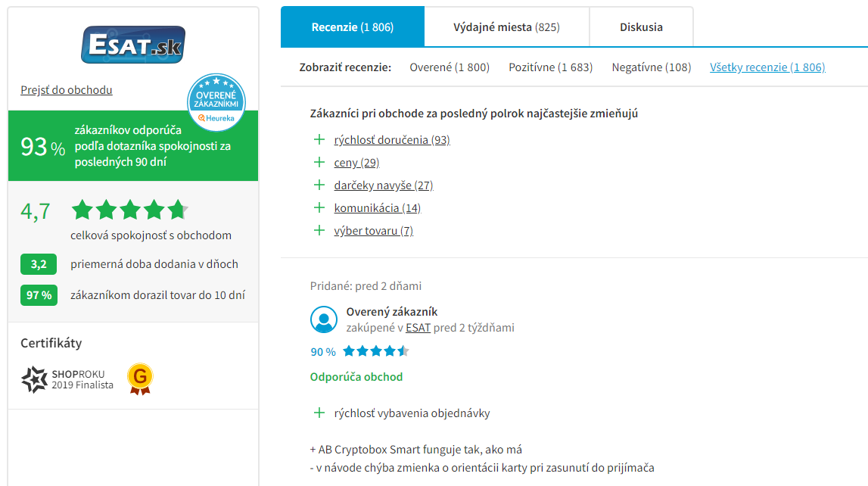Select Všetky recenzie (1 806) filter
This screenshot has height=486, width=868.
767,67
